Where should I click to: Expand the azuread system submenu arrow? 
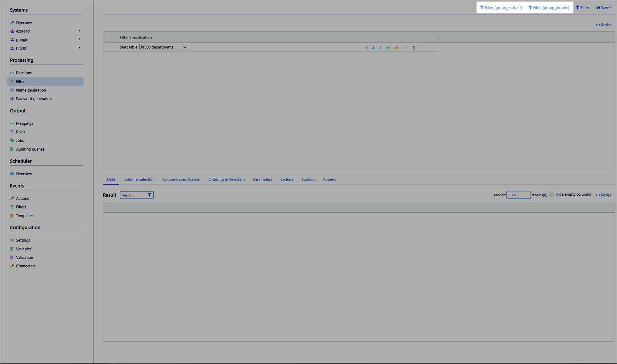(79, 31)
